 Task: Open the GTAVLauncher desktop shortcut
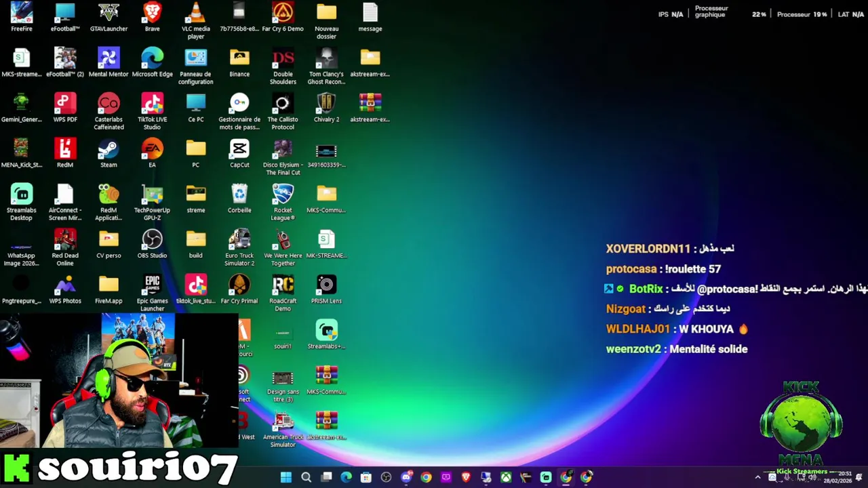tap(108, 17)
